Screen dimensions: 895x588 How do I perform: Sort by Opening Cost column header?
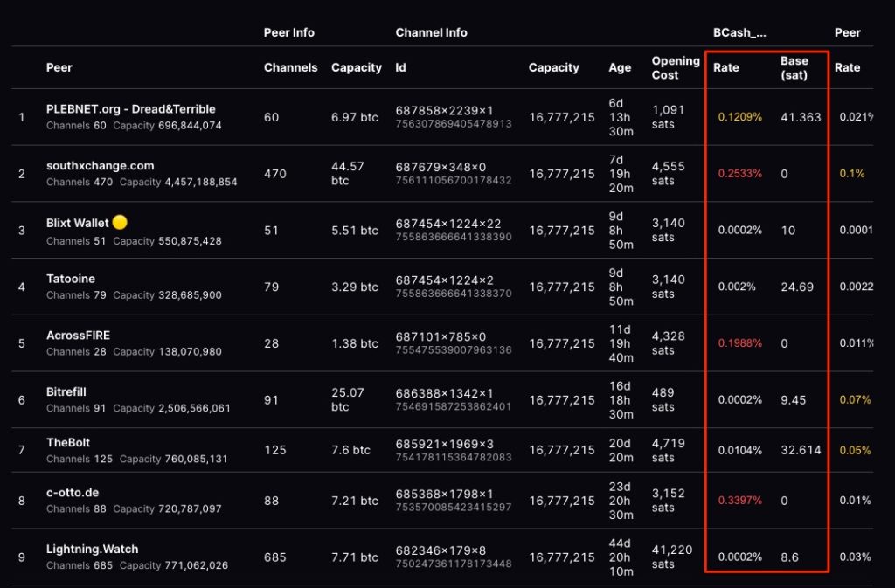pyautogui.click(x=676, y=67)
